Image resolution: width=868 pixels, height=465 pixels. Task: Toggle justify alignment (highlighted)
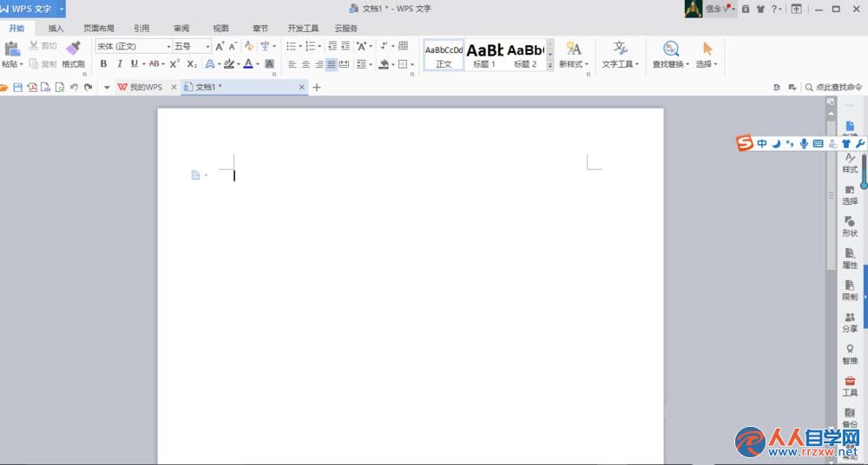pyautogui.click(x=331, y=64)
